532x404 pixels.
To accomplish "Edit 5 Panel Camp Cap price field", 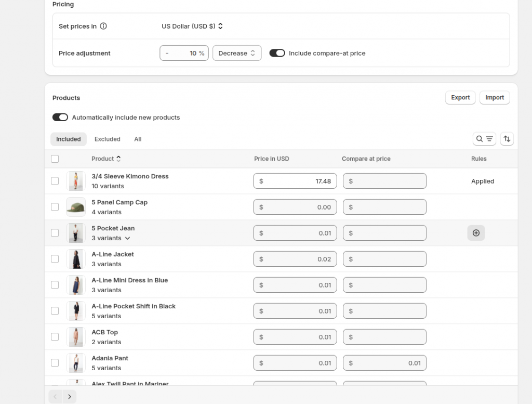I will (x=295, y=207).
